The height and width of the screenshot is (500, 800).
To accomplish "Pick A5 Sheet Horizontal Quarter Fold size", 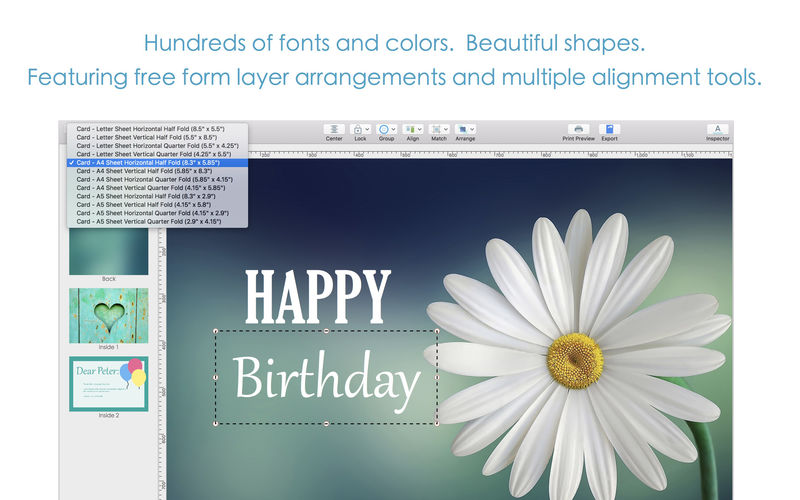I will point(158,213).
